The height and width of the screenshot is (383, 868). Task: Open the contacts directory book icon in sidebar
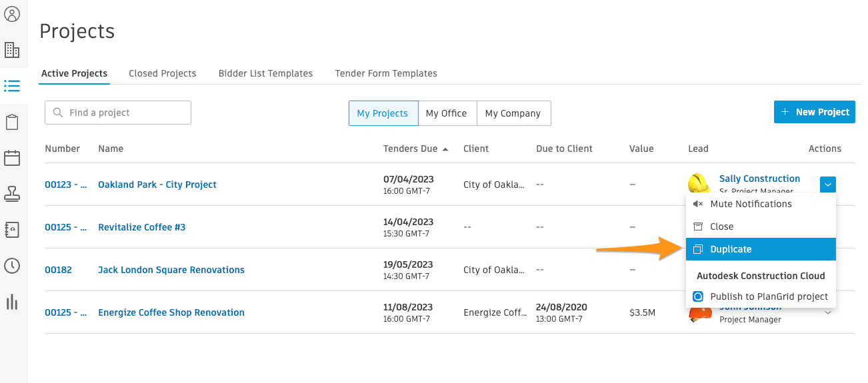tap(12, 230)
